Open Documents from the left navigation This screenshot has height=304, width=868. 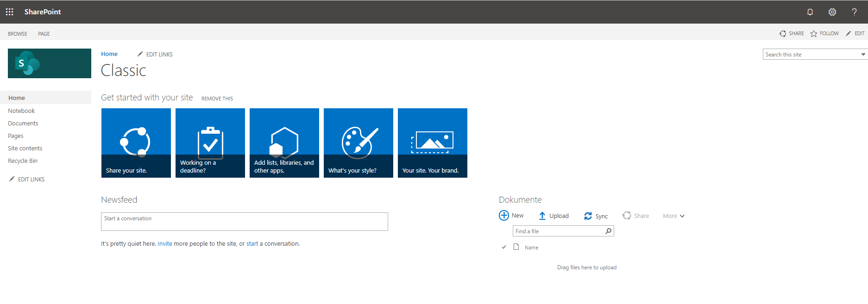click(23, 124)
